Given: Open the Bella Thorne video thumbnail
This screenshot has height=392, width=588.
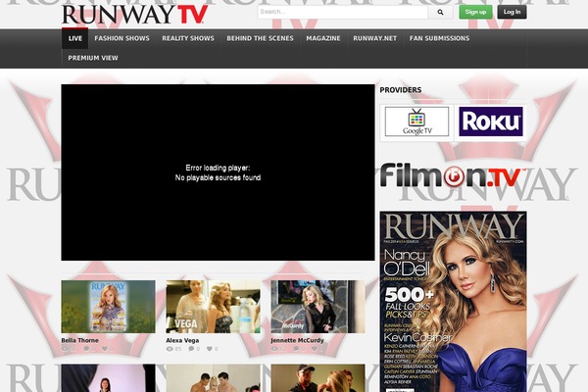Looking at the screenshot, I should 109,307.
